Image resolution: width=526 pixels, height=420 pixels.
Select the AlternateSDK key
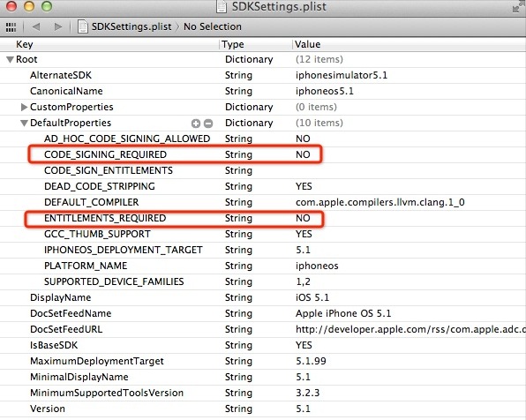click(61, 75)
